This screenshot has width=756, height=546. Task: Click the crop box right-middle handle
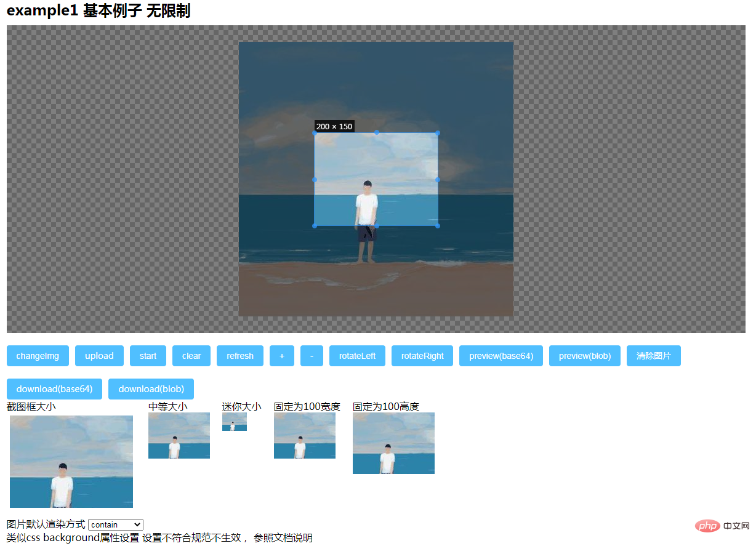(x=438, y=180)
